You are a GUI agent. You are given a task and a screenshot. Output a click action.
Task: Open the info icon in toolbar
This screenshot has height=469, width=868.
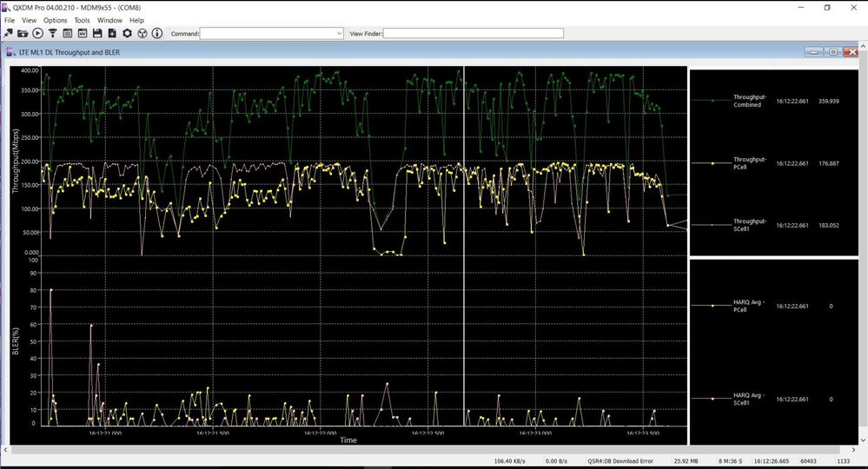[157, 34]
